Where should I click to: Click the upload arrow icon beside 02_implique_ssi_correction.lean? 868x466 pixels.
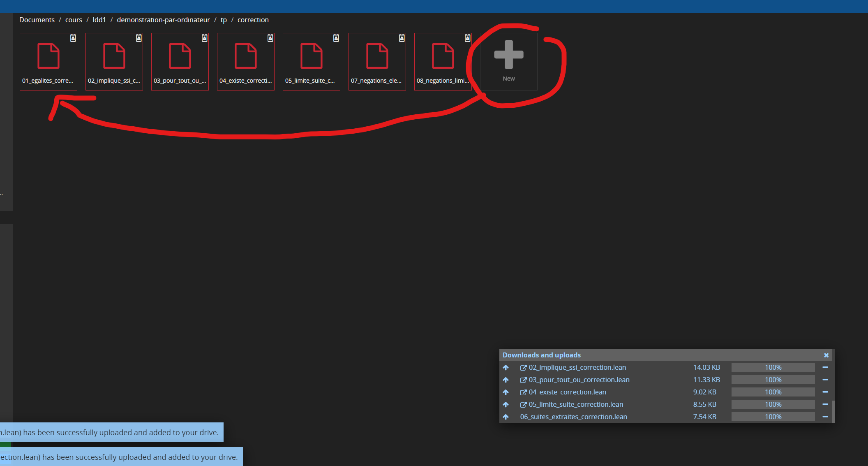[506, 367]
